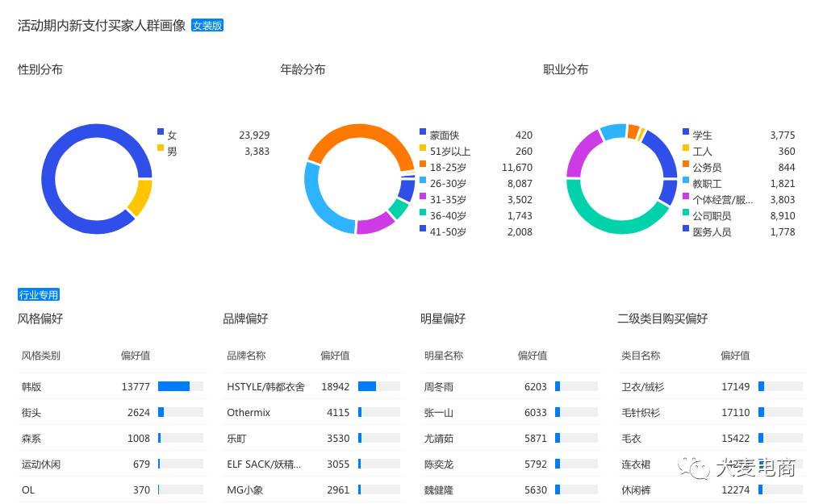Image resolution: width=823 pixels, height=504 pixels.
Task: Click the yellow male segment of the gender donut
Action: [x=140, y=197]
